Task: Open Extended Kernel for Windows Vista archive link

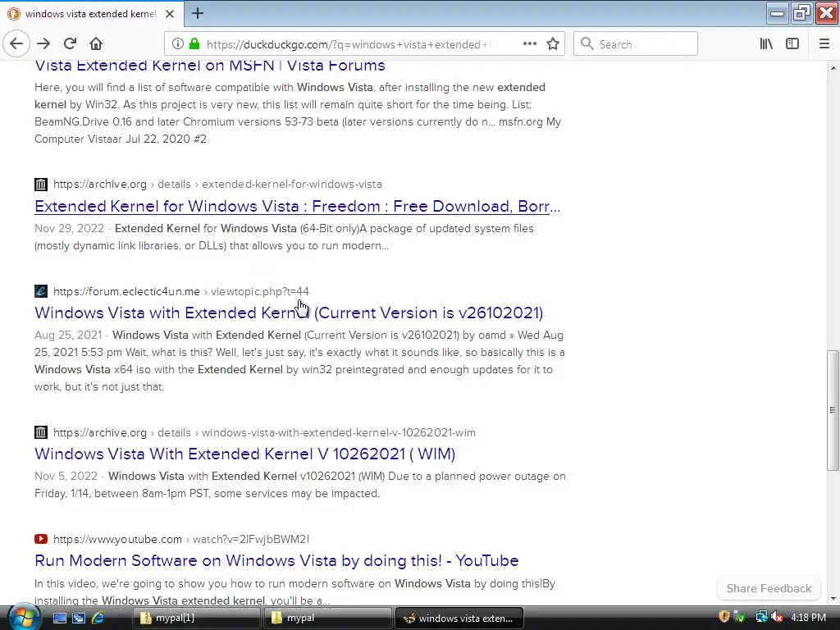Action: click(x=297, y=206)
